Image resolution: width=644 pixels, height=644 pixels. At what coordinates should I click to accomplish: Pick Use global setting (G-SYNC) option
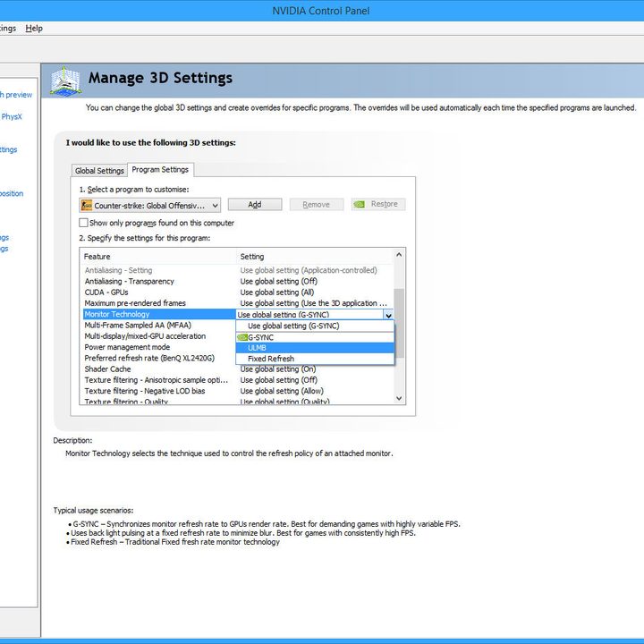click(x=315, y=326)
